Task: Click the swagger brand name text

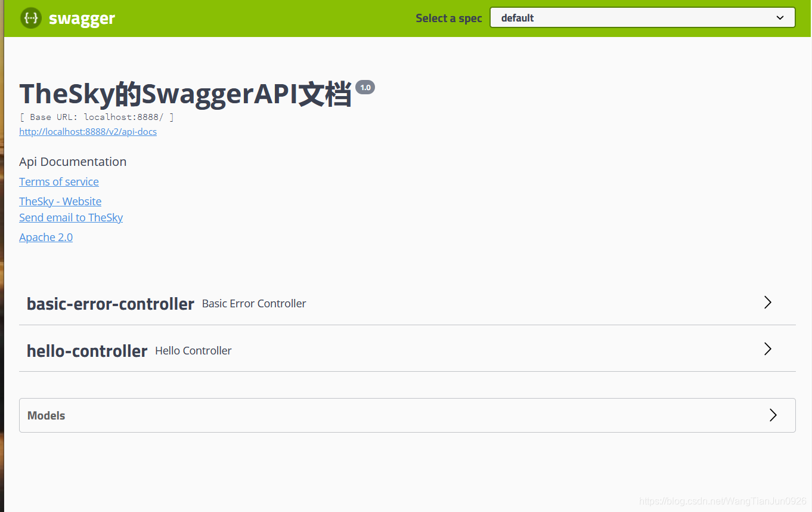Action: coord(82,18)
